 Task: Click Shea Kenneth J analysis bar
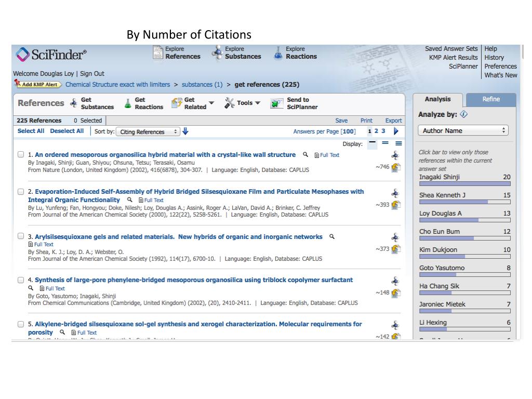click(x=465, y=202)
